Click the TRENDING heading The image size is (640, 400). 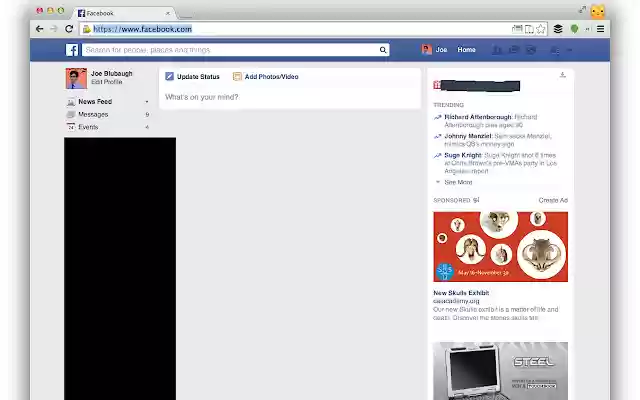tap(449, 105)
